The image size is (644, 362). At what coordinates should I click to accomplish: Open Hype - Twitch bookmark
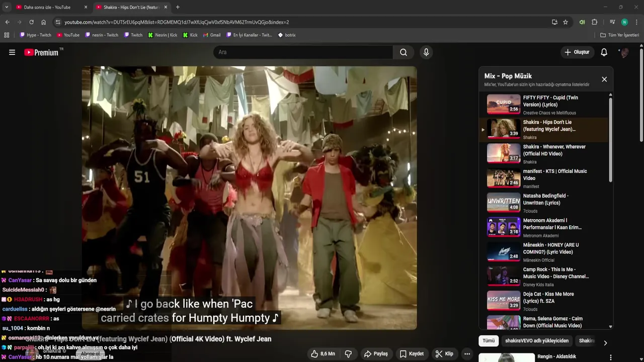tap(36, 35)
